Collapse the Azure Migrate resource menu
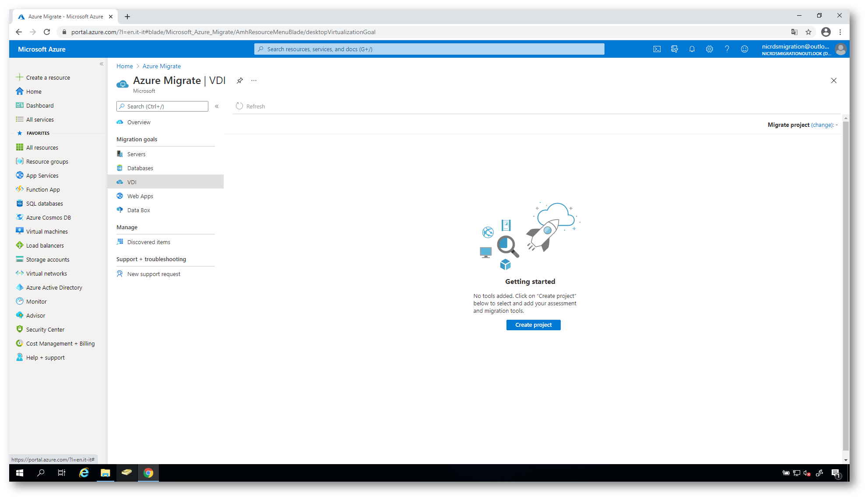Screen dimensions: 868x500 (217, 106)
